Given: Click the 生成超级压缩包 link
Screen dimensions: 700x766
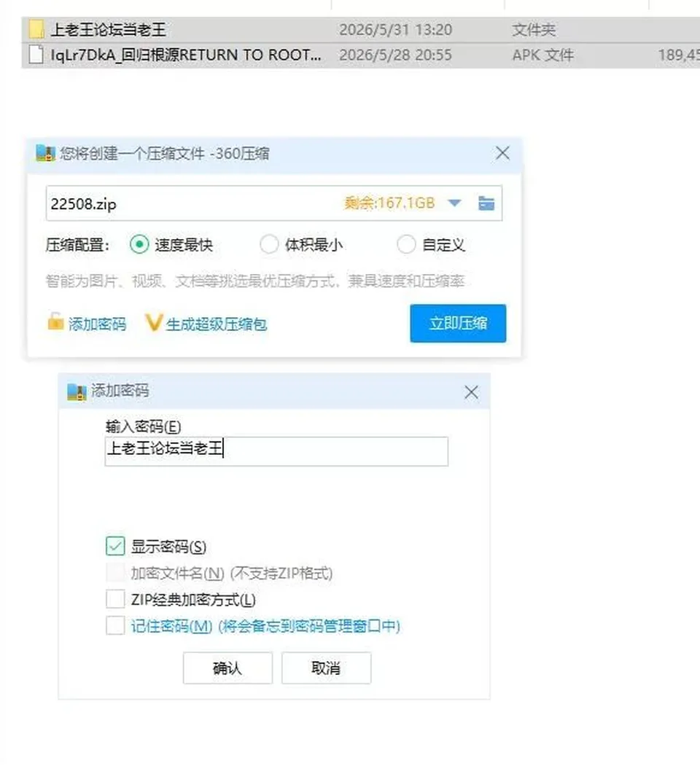Looking at the screenshot, I should [x=217, y=324].
